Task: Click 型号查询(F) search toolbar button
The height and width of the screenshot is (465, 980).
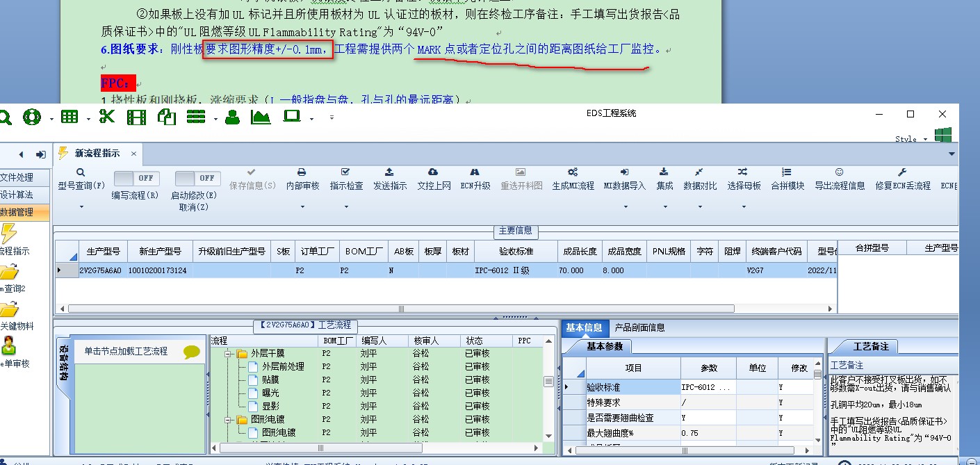Action: point(81,179)
